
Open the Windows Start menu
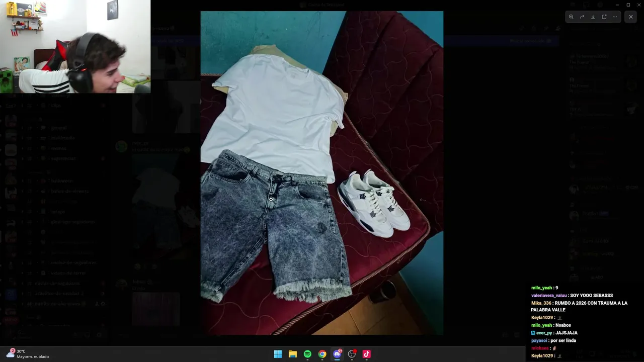tap(278, 354)
